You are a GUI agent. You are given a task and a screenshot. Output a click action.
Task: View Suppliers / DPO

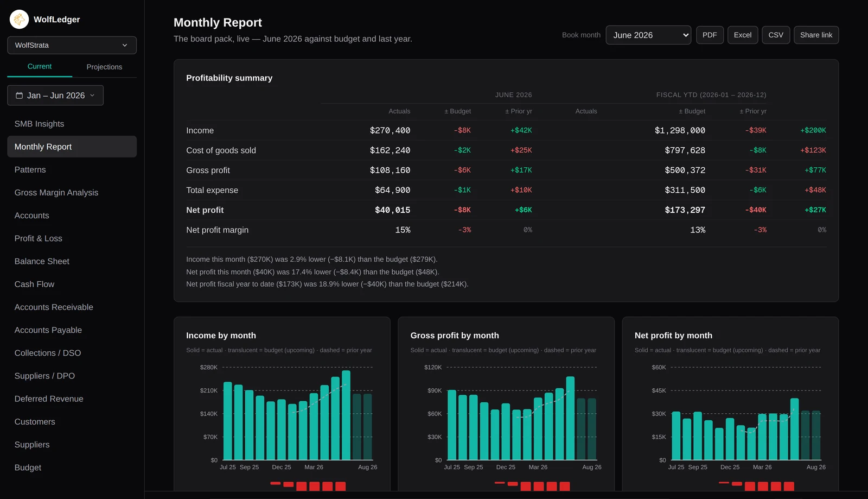tap(72, 376)
